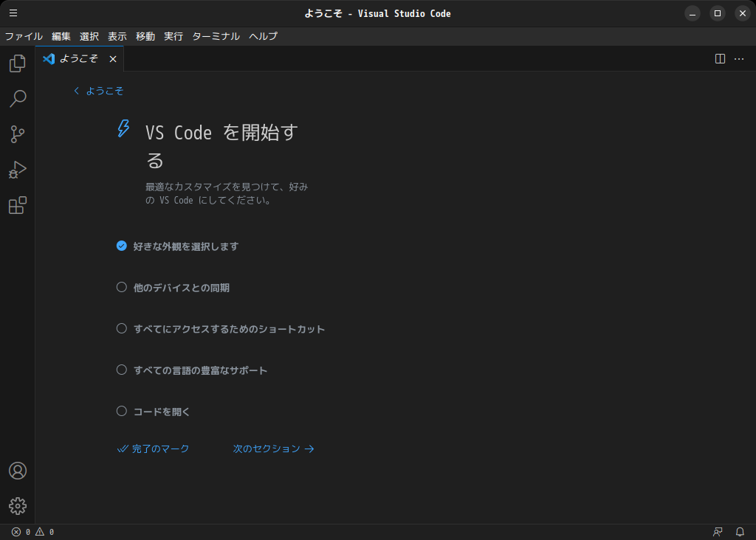Click the hamburger application menu icon
The image size is (756, 540).
point(13,13)
